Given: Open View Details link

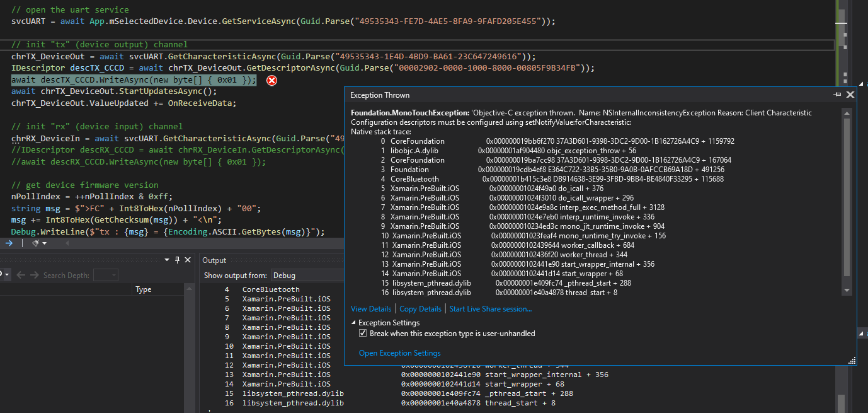Looking at the screenshot, I should (371, 309).
